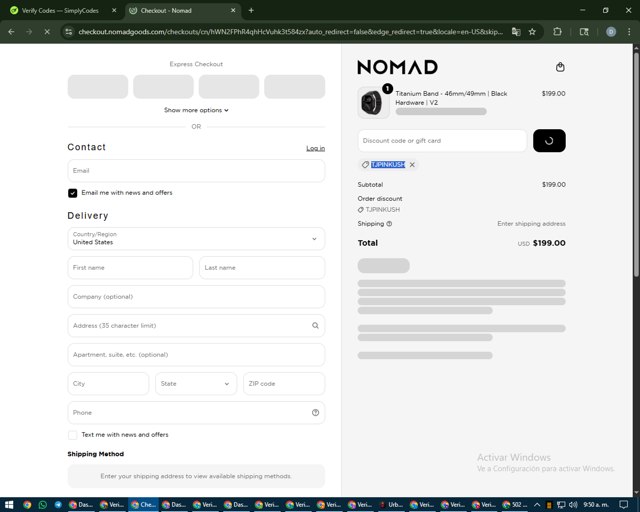640x512 pixels.
Task: Go back to previous page
Action: click(x=11, y=31)
